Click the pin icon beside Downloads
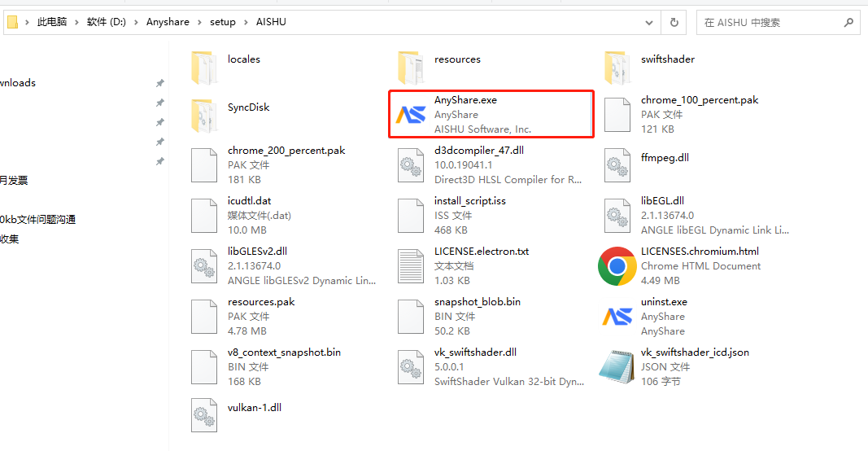 (160, 83)
